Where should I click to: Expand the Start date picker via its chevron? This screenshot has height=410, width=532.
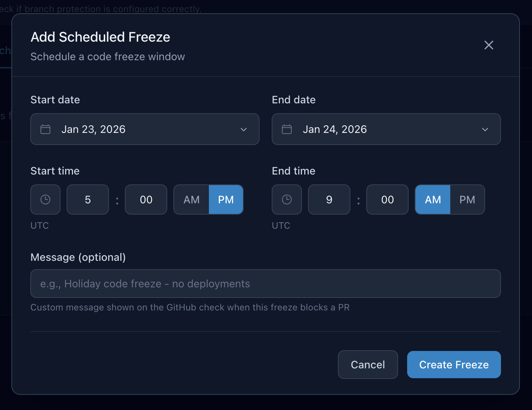click(243, 129)
